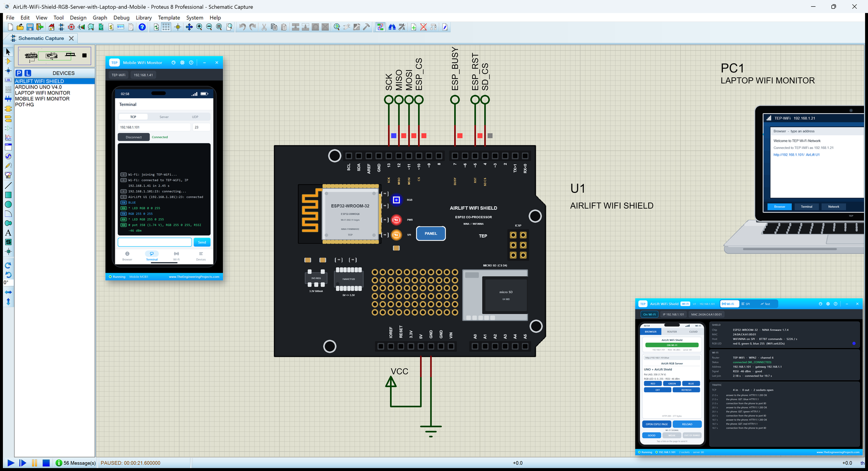Select ARDUINO UNO V4.0 in devices list

pyautogui.click(x=38, y=87)
